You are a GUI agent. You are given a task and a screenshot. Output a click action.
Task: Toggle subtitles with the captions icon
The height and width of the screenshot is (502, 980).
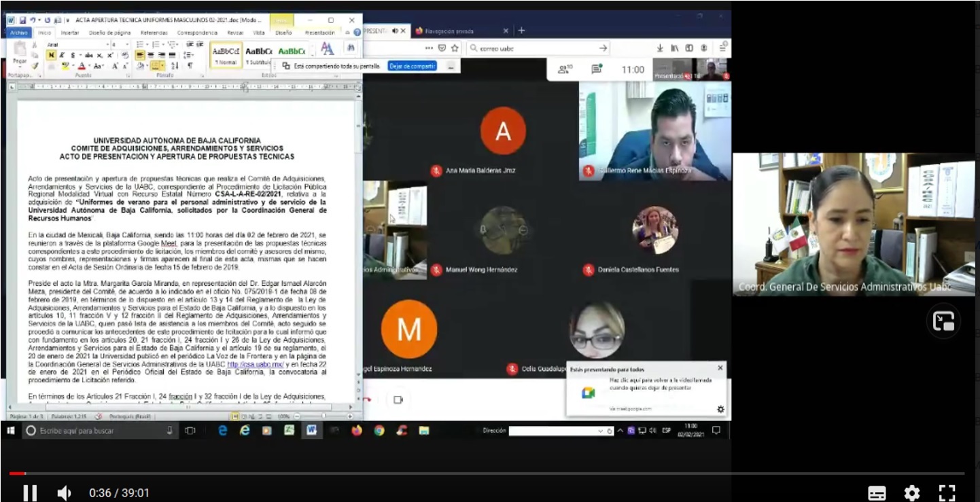coord(877,493)
